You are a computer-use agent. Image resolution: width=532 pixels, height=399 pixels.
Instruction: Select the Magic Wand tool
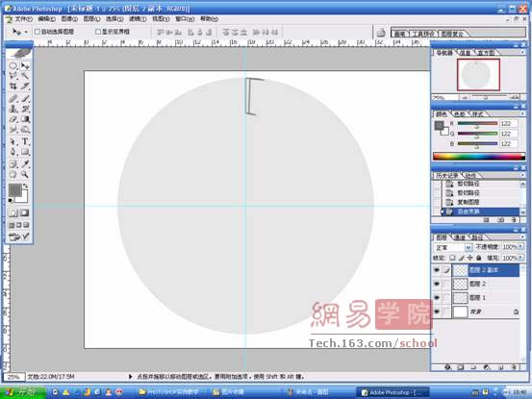tap(25, 76)
